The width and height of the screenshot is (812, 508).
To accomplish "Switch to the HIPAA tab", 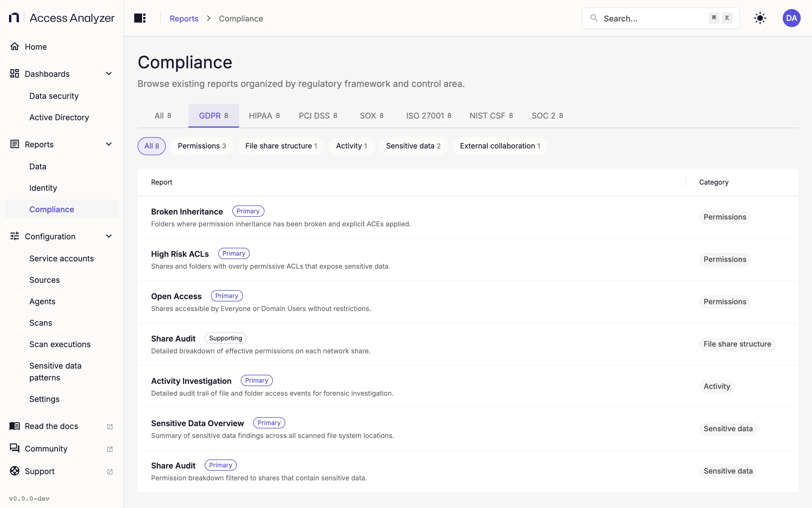I will tap(264, 116).
